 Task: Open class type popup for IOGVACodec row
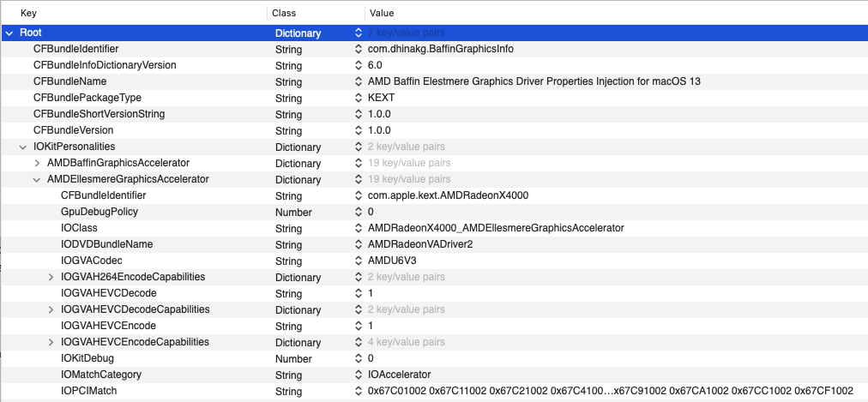(359, 261)
